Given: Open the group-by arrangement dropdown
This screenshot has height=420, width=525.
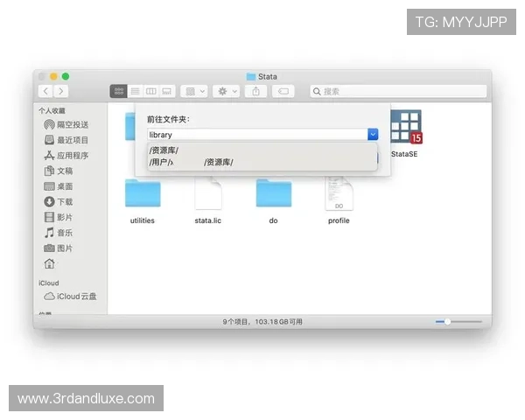Looking at the screenshot, I should pyautogui.click(x=195, y=91).
